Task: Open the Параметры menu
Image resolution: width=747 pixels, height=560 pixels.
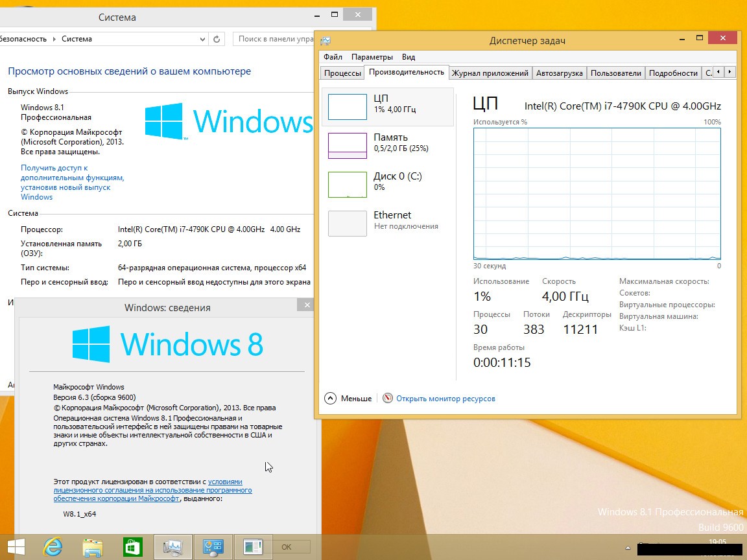Action: (x=372, y=57)
